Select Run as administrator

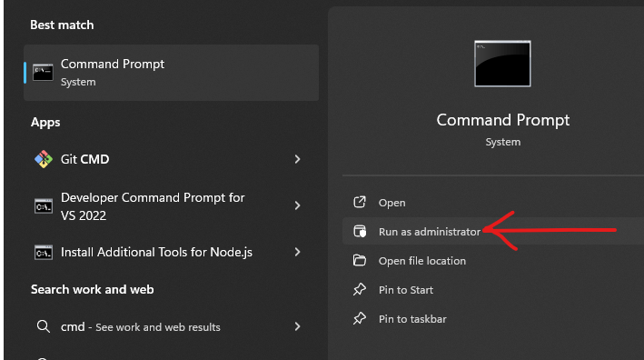pos(430,232)
